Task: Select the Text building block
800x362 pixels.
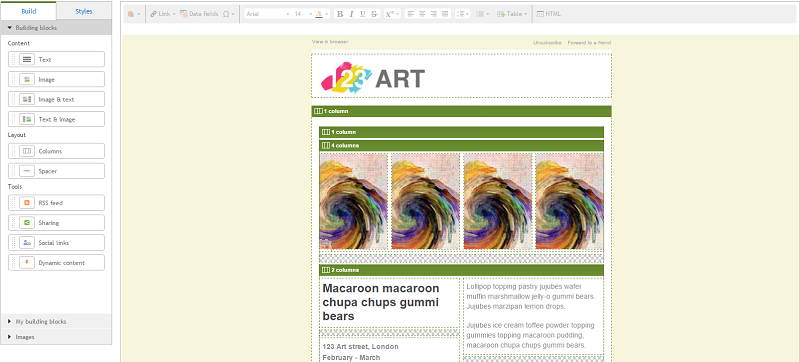Action: (x=57, y=59)
